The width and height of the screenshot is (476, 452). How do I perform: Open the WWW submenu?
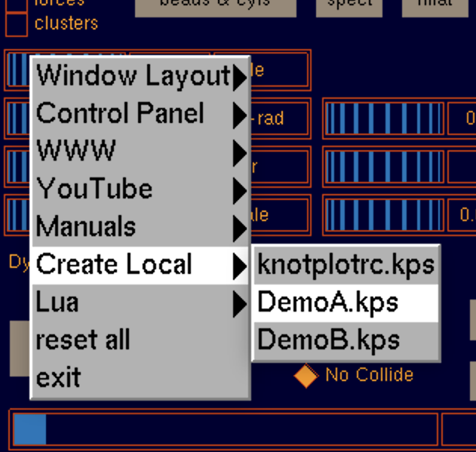point(141,152)
